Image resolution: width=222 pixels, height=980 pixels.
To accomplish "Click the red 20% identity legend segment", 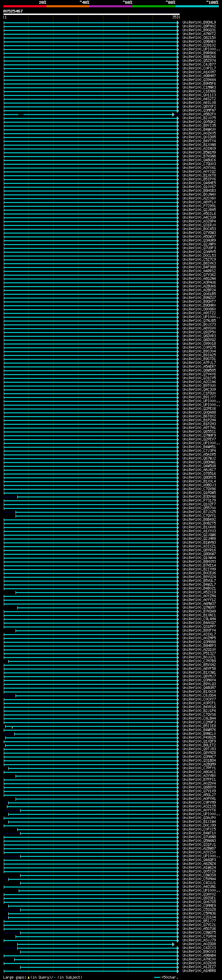I will [25, 7].
